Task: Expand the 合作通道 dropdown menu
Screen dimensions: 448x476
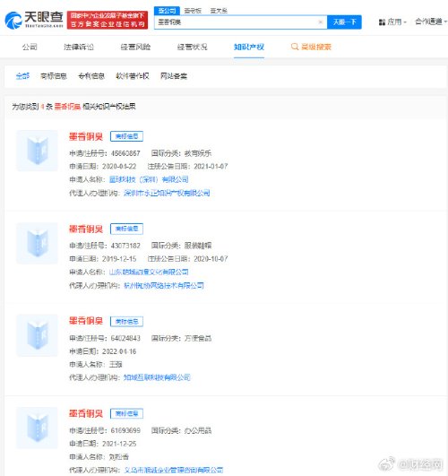Action: pos(431,22)
